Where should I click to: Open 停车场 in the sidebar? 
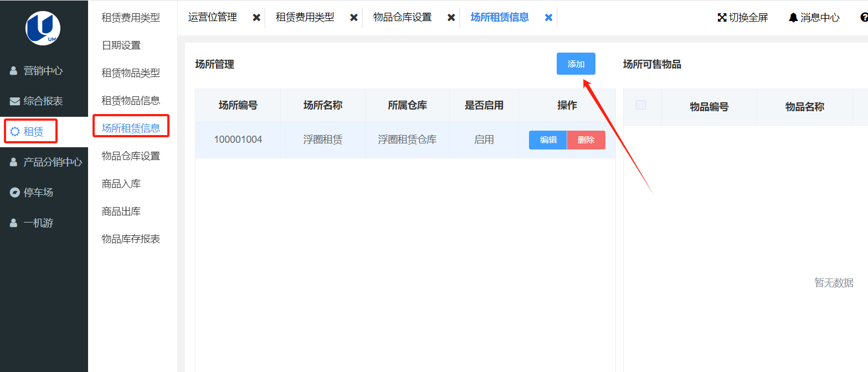pos(38,193)
